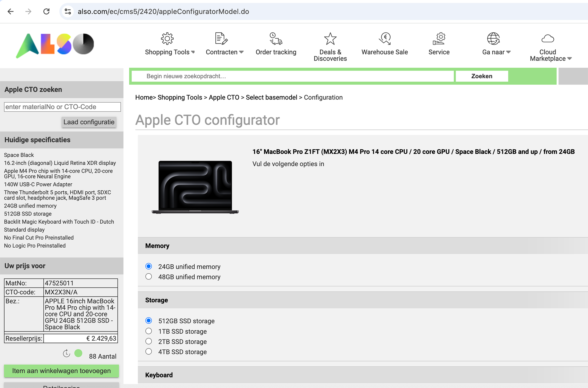
Task: Click the Memory section header
Action: [x=363, y=246]
